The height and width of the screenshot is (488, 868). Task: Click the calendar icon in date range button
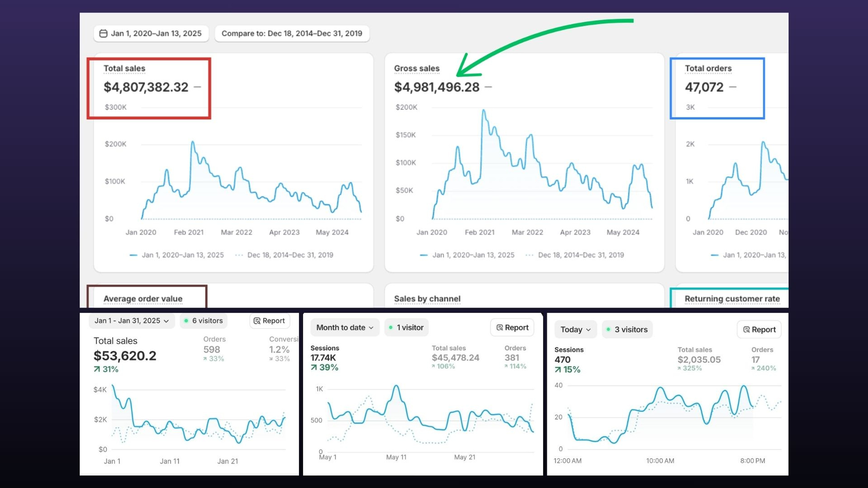click(103, 33)
